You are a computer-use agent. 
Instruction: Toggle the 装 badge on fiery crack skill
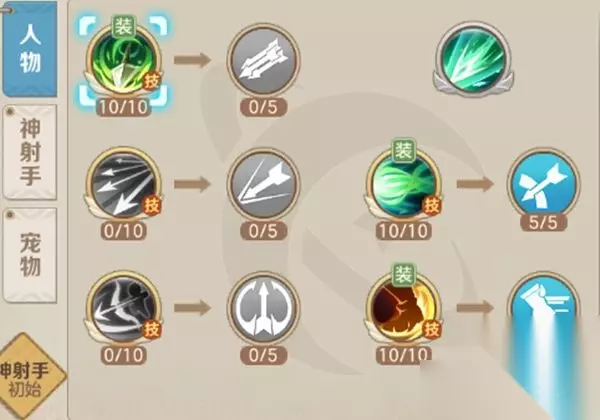403,274
